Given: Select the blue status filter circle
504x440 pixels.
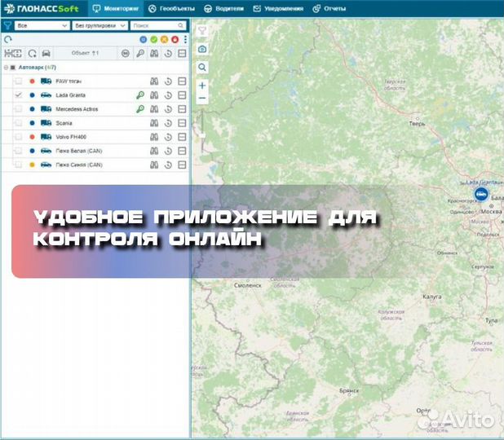Looking at the screenshot, I should click(144, 39).
